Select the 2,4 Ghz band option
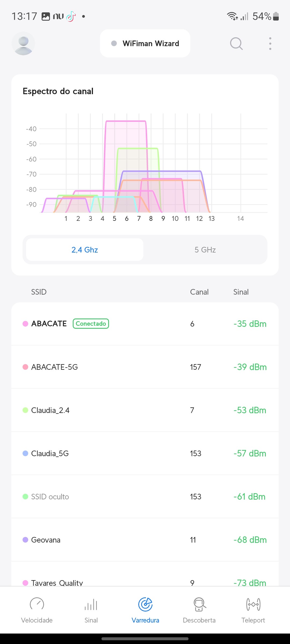This screenshot has width=290, height=644. point(85,250)
